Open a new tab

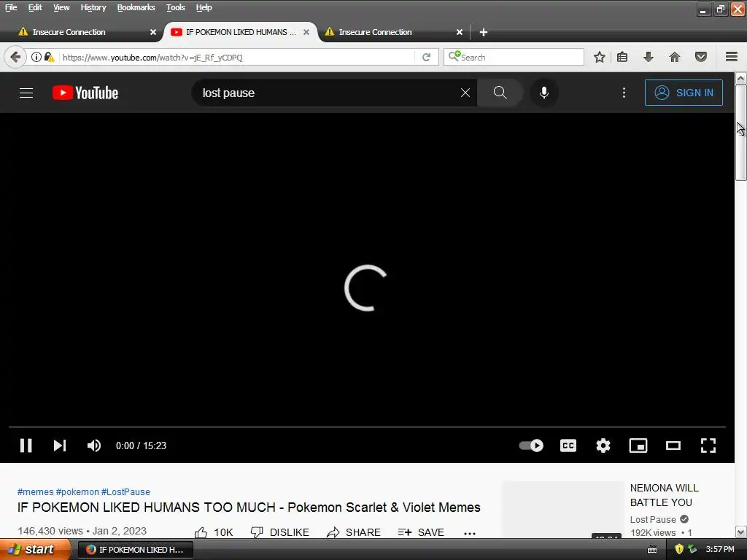coord(483,32)
